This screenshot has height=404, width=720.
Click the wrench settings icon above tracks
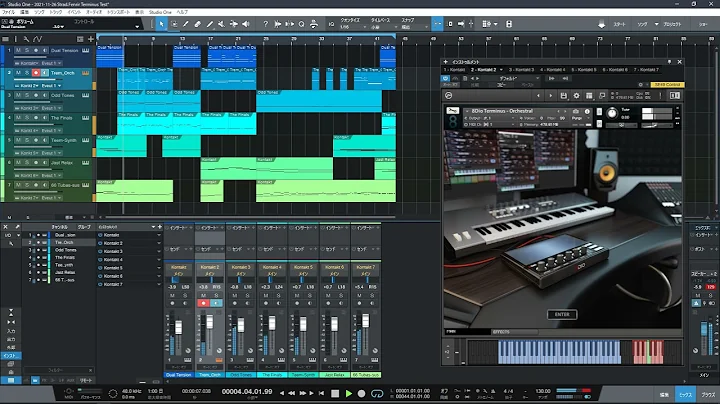(26, 39)
